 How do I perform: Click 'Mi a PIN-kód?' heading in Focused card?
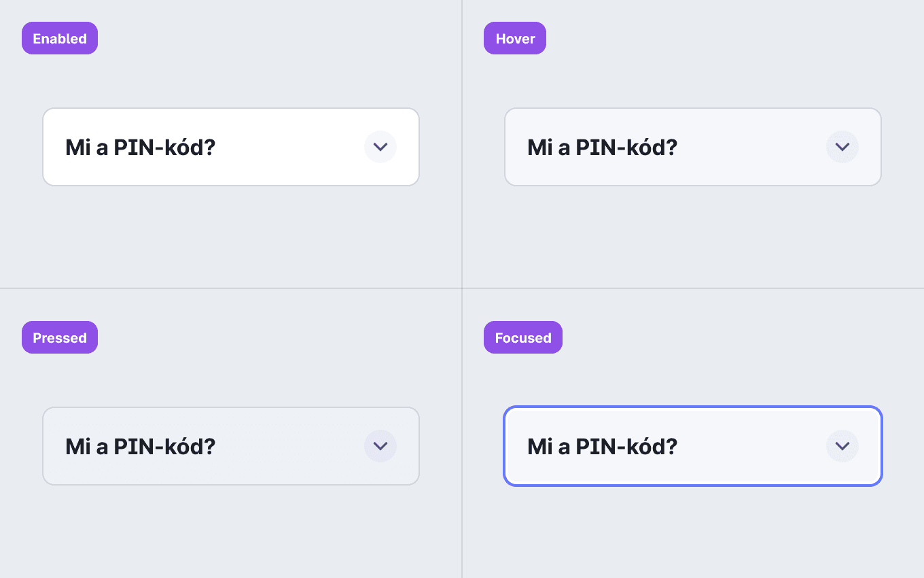(602, 446)
